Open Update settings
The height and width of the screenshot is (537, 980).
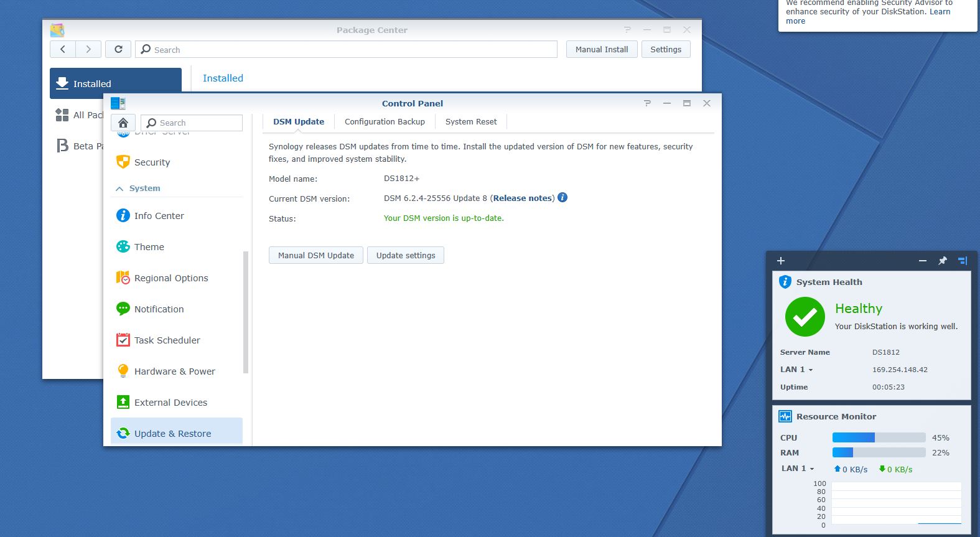(x=406, y=255)
